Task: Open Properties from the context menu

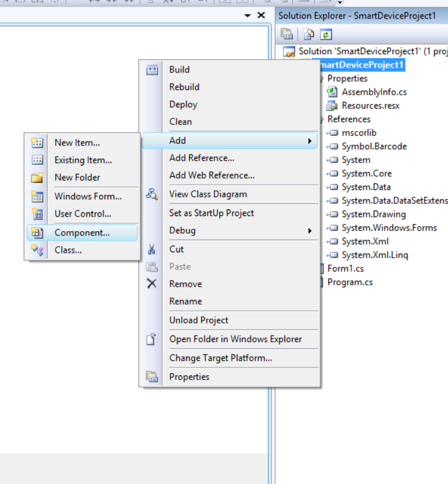Action: (x=229, y=377)
